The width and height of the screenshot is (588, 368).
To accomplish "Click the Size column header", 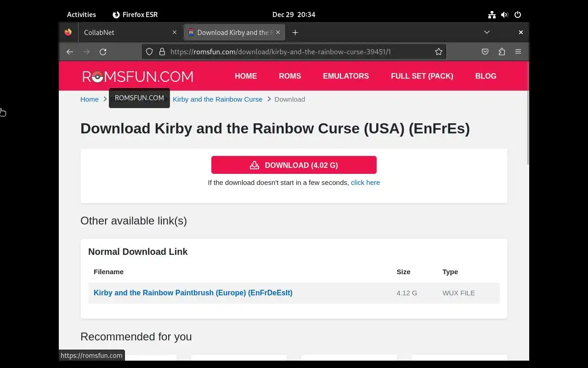I will [403, 272].
